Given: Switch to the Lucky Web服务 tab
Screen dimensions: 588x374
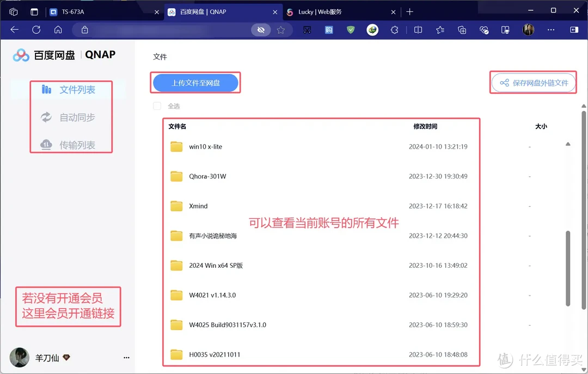Looking at the screenshot, I should (x=321, y=11).
